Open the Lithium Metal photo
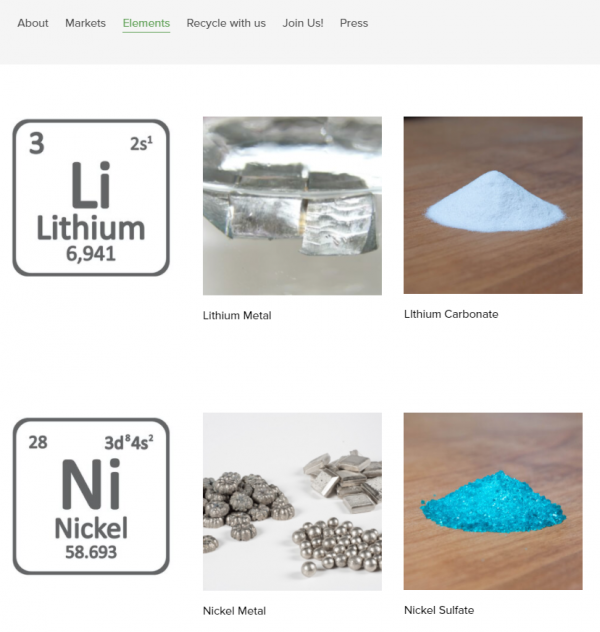 pyautogui.click(x=292, y=206)
